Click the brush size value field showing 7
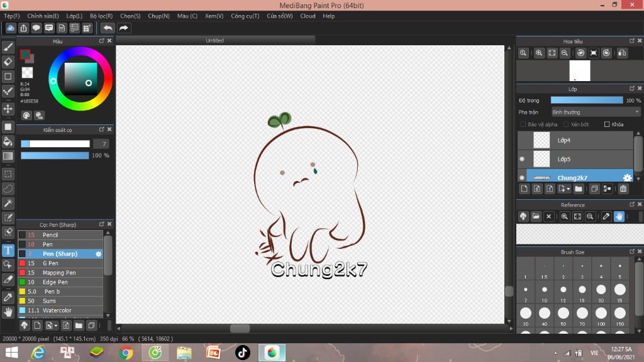 tap(101, 144)
